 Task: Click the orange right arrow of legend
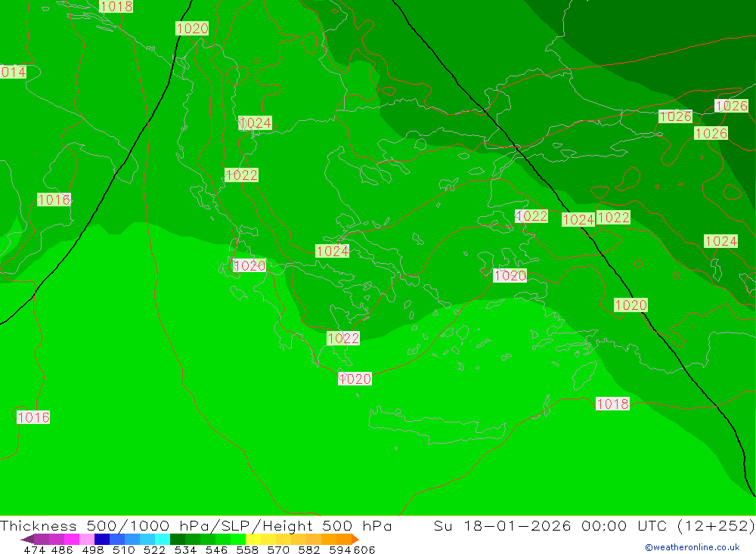point(355,539)
